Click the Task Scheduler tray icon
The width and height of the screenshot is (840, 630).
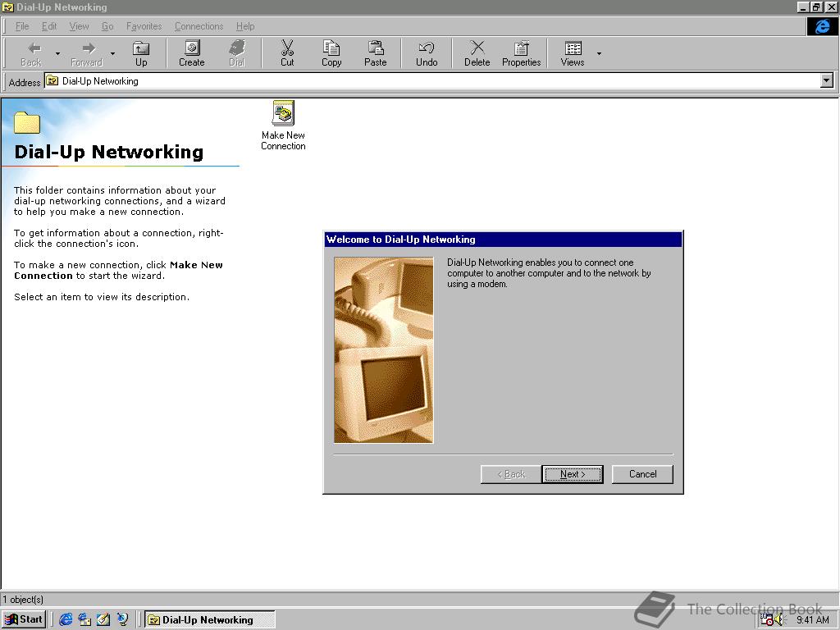point(767,620)
